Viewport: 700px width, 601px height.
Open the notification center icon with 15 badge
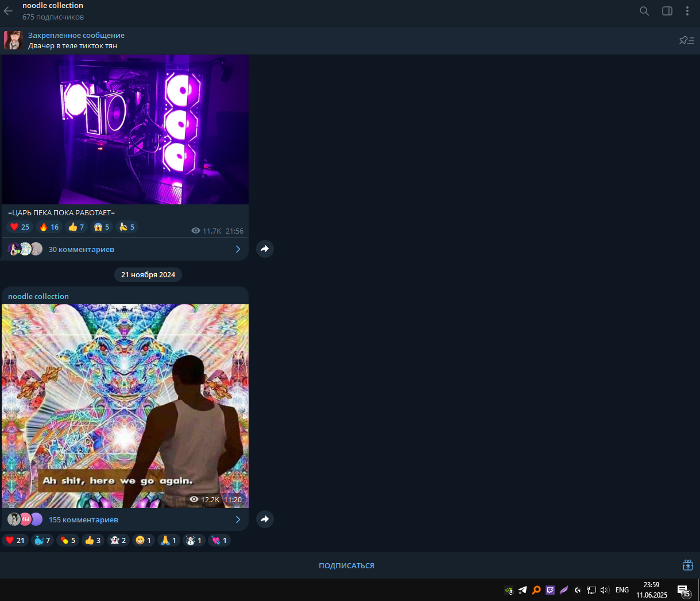pos(683,591)
